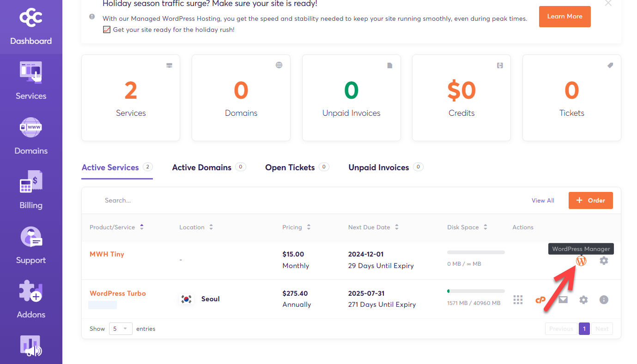This screenshot has width=637, height=364.
Task: Open the Domains summary card
Action: 241,98
